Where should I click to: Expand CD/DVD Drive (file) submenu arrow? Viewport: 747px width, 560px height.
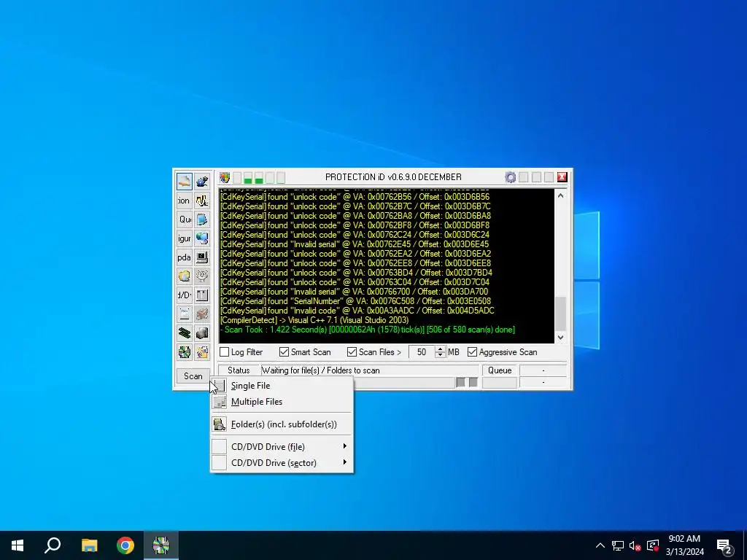click(345, 446)
